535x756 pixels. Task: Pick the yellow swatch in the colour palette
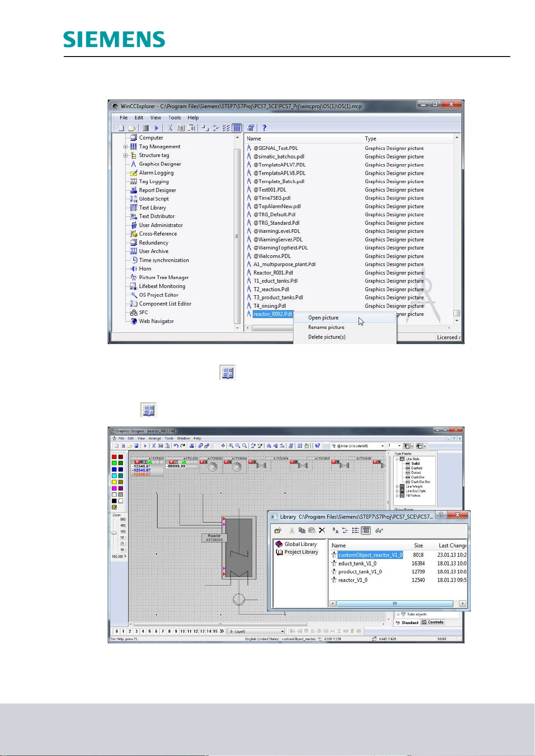coord(114,482)
